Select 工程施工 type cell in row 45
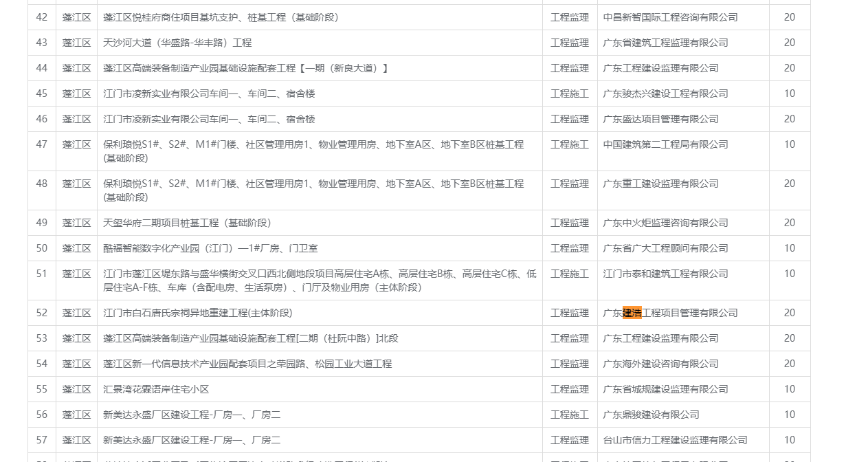The height and width of the screenshot is (462, 868). click(x=570, y=93)
